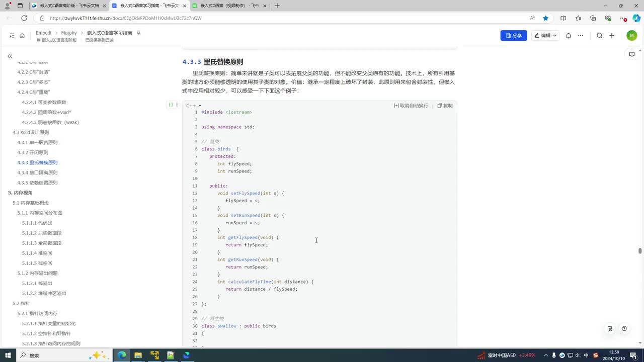Click the plus icon to create new
This screenshot has width=644, height=362.
(612, 36)
